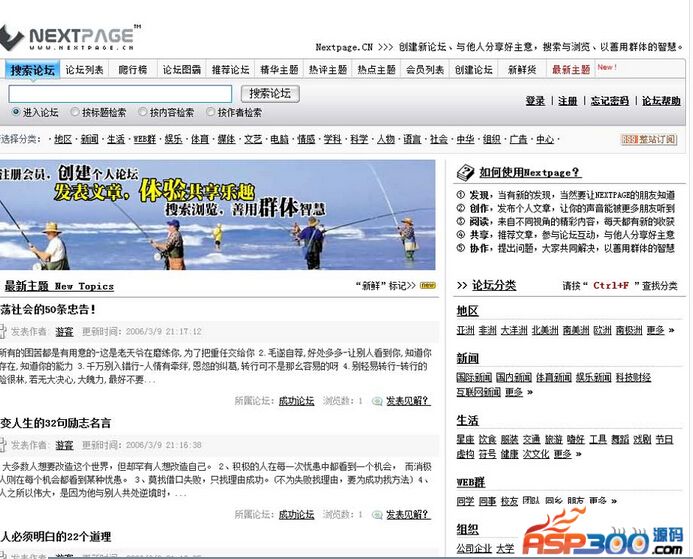The width and height of the screenshot is (693, 559).
Task: Open the 国际新闻 link
Action: [474, 377]
